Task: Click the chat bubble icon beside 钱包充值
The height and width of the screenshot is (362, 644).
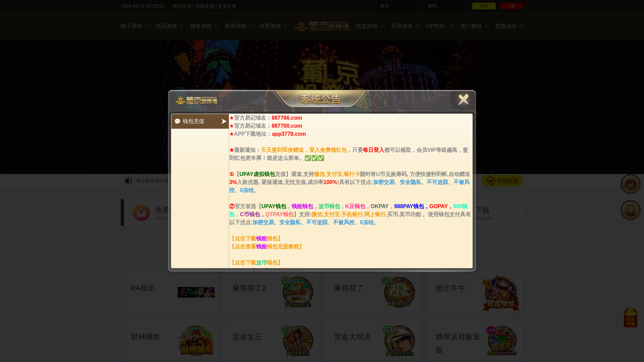Action: point(177,121)
